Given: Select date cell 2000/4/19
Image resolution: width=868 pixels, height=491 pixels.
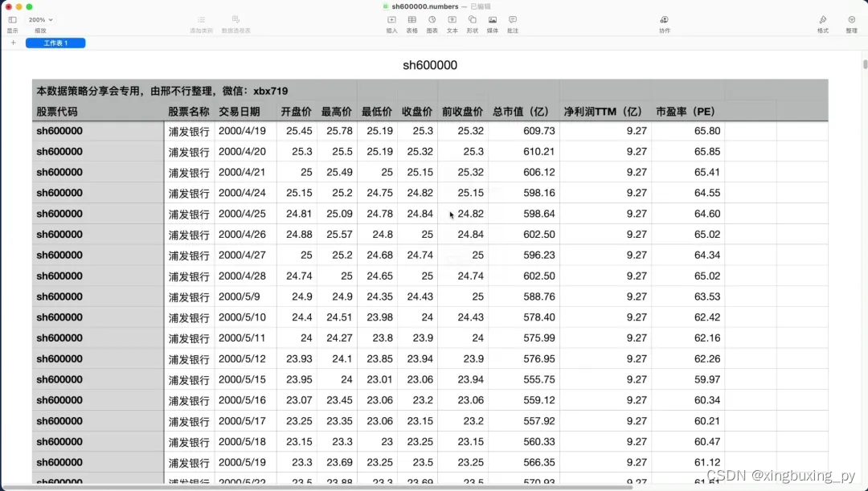Looking at the screenshot, I should [x=245, y=131].
